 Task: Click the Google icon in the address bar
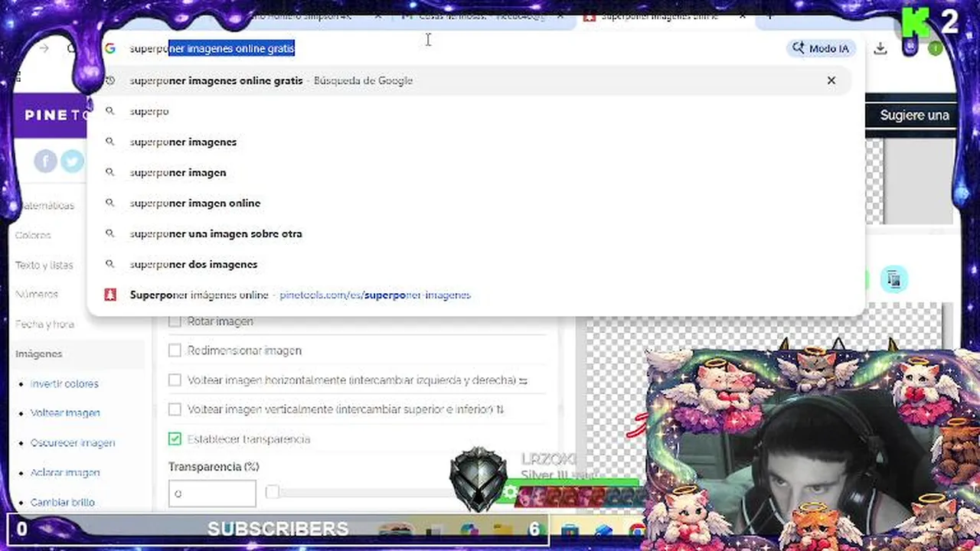tap(110, 48)
